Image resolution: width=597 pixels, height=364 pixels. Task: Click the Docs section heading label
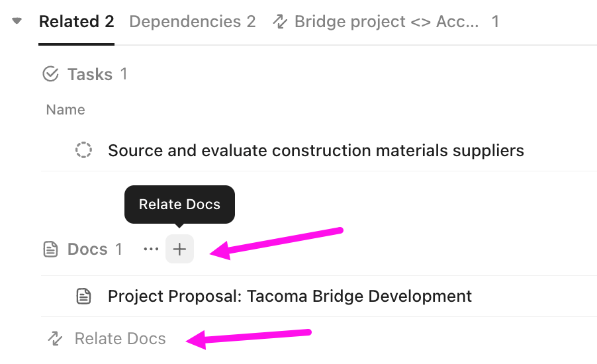[87, 250]
